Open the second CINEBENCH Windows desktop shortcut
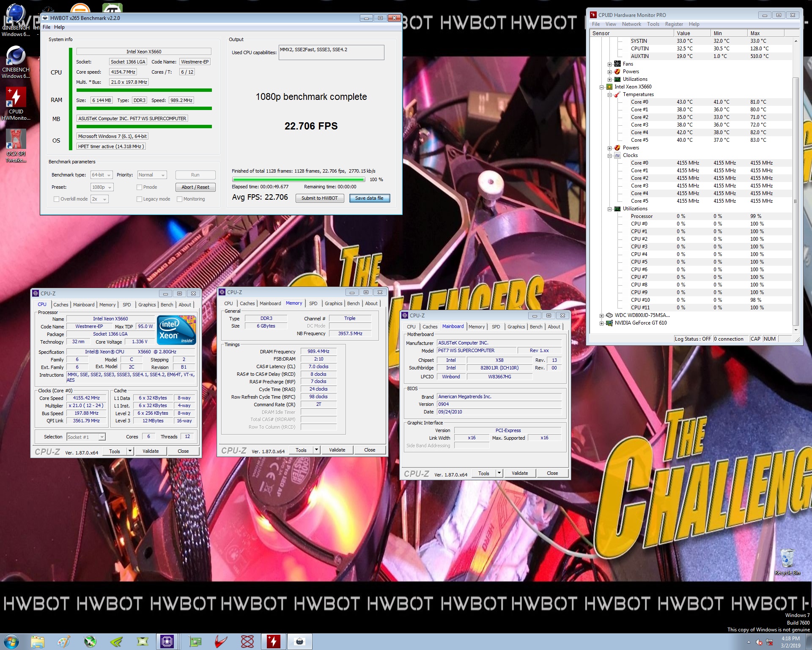 (x=16, y=62)
